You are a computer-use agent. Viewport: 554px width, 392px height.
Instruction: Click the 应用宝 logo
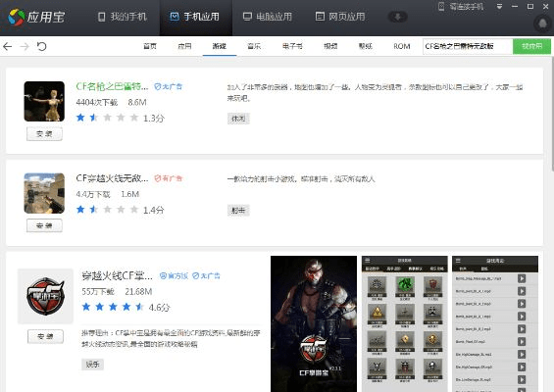pyautogui.click(x=36, y=17)
